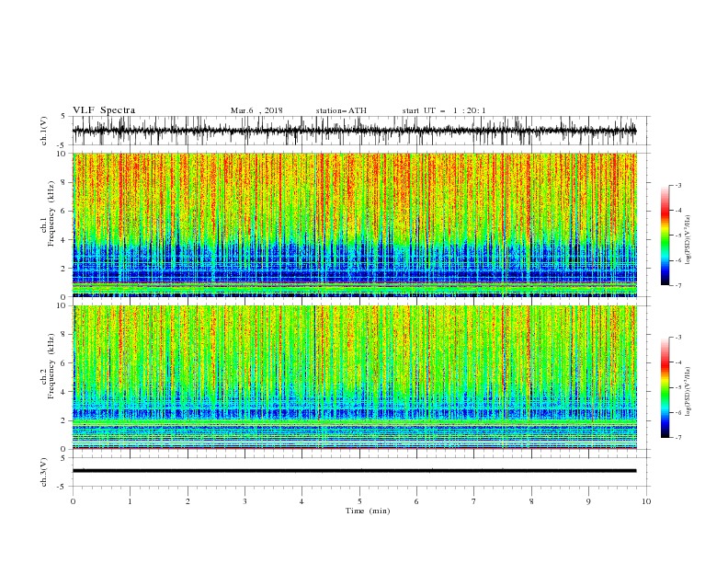Click the ch.1 spectrogram panel

coord(355,224)
